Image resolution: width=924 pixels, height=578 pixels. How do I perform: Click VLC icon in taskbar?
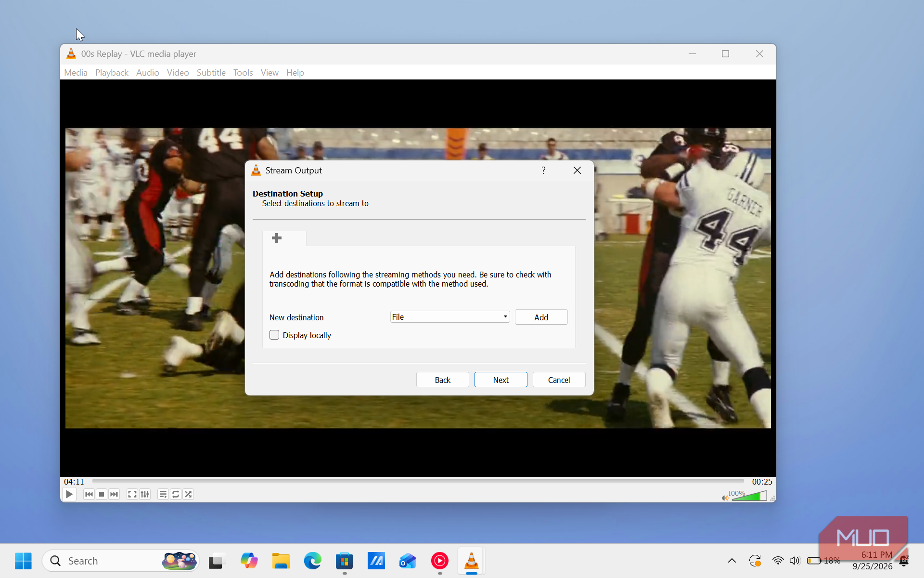(x=471, y=561)
